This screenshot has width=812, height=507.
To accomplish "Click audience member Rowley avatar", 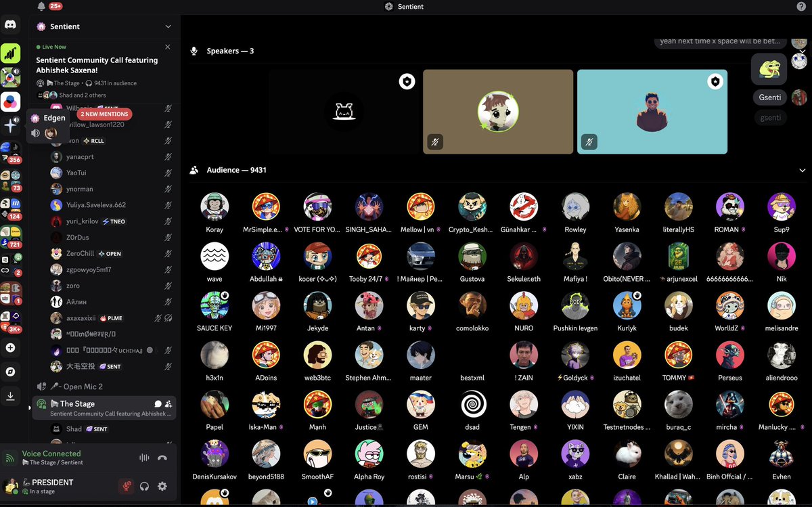I will 576,206.
